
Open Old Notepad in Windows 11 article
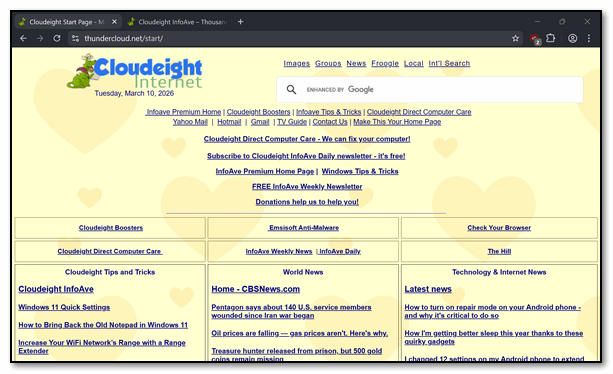[x=103, y=325]
